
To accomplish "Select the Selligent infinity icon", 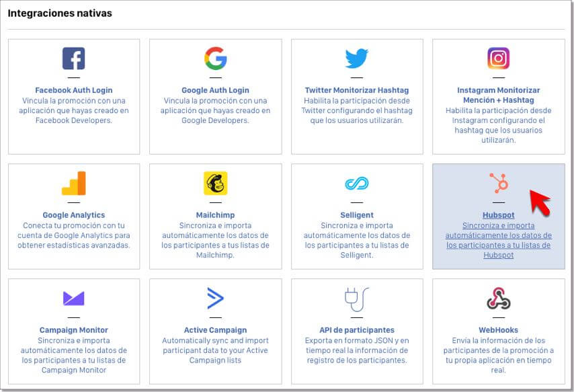I will click(357, 184).
